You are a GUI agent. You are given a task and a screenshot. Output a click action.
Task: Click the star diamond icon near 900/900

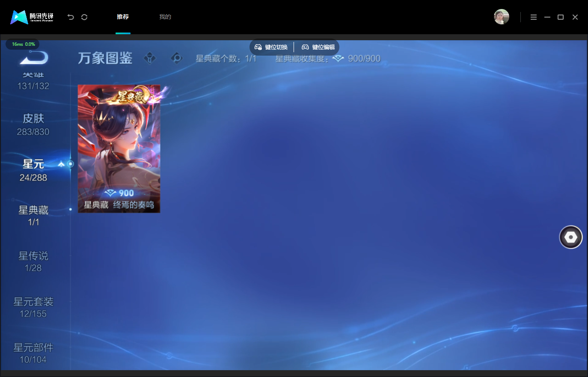[x=339, y=58]
